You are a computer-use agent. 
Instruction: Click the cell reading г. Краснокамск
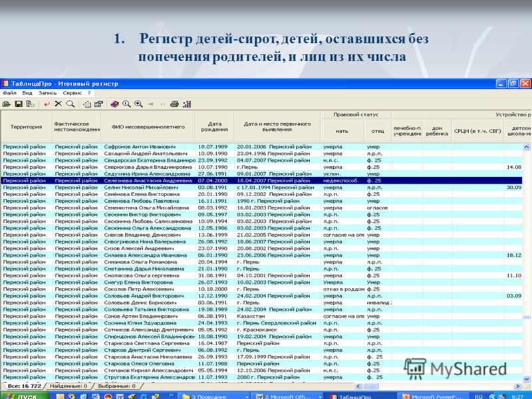[x=277, y=330]
